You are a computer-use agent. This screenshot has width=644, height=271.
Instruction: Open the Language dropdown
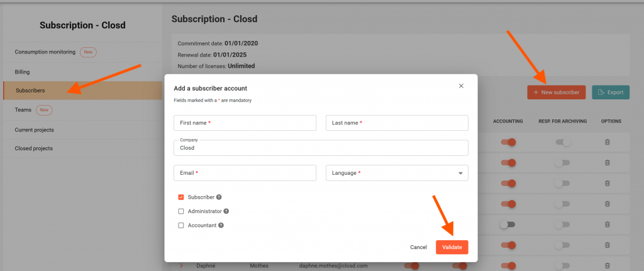(397, 173)
